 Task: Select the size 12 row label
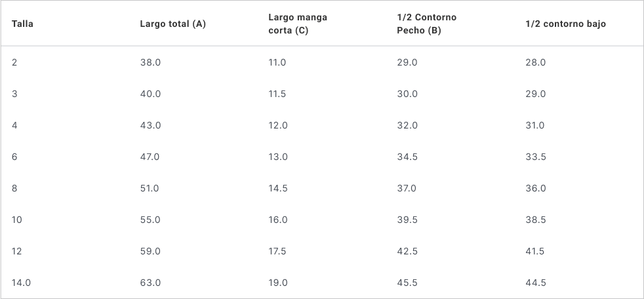(17, 251)
